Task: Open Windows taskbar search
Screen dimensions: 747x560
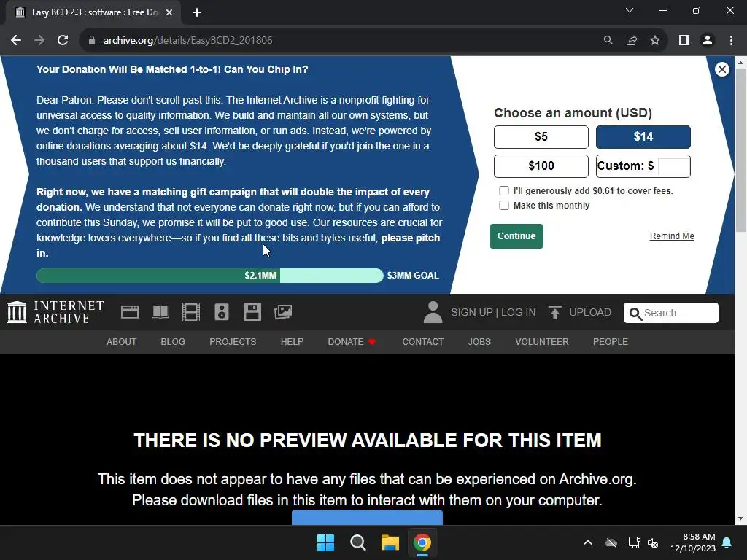Action: coord(357,542)
